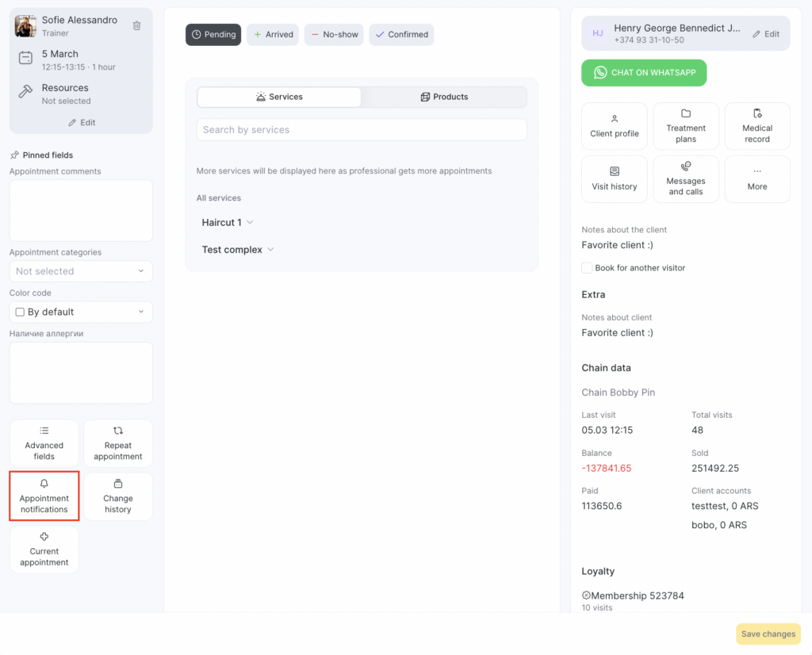Open Advanced fields
Viewport: 812px width, 655px height.
(44, 443)
